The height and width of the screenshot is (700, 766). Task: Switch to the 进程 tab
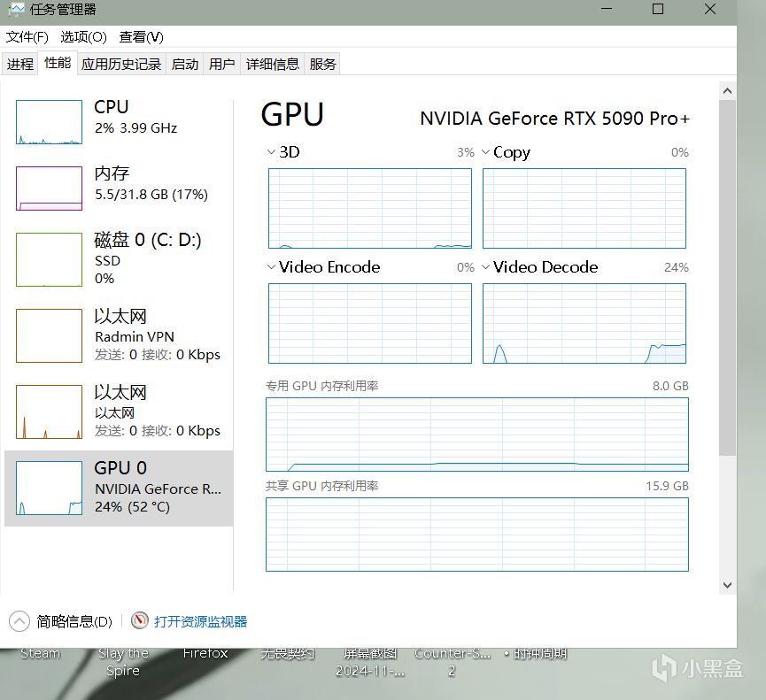pos(20,64)
